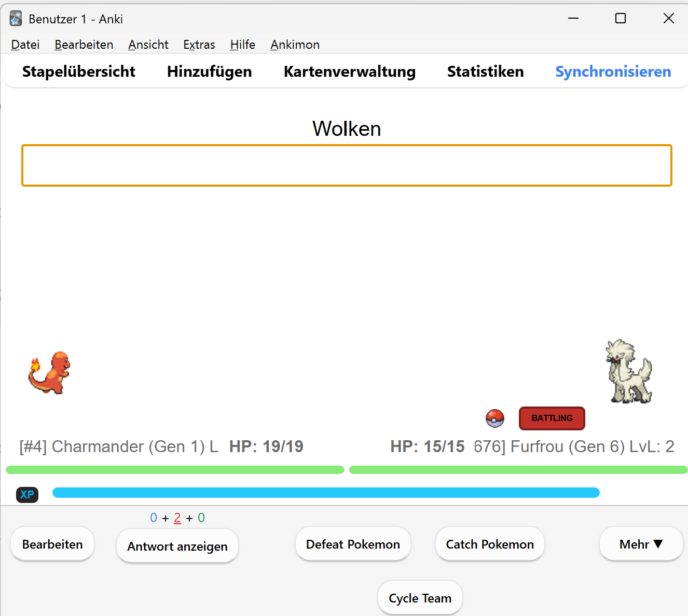
Task: Click the '[#4] Charmander (Gen 1)' label
Action: click(x=112, y=446)
